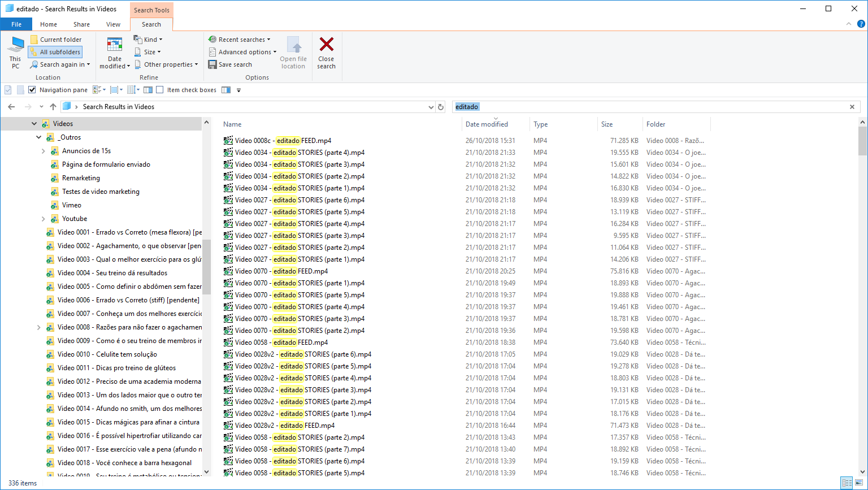Viewport: 868px width, 490px height.
Task: Enable Item check boxes option
Action: 160,90
